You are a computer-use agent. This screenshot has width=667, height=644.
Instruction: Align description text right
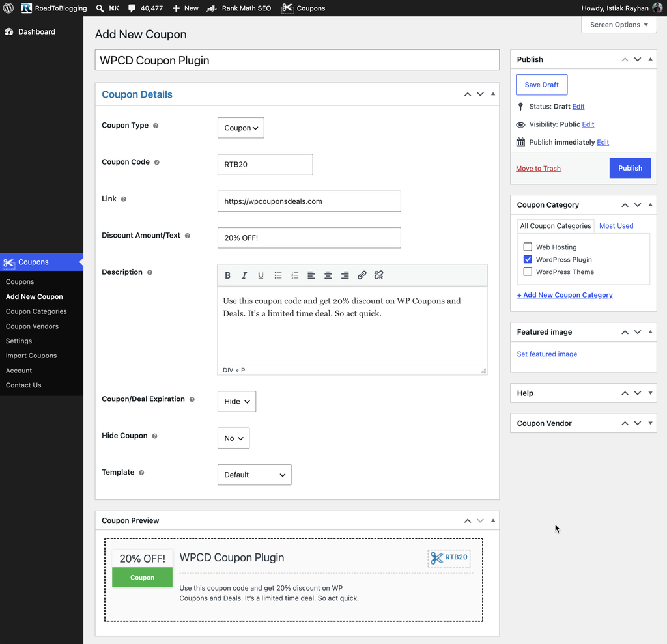coord(345,275)
